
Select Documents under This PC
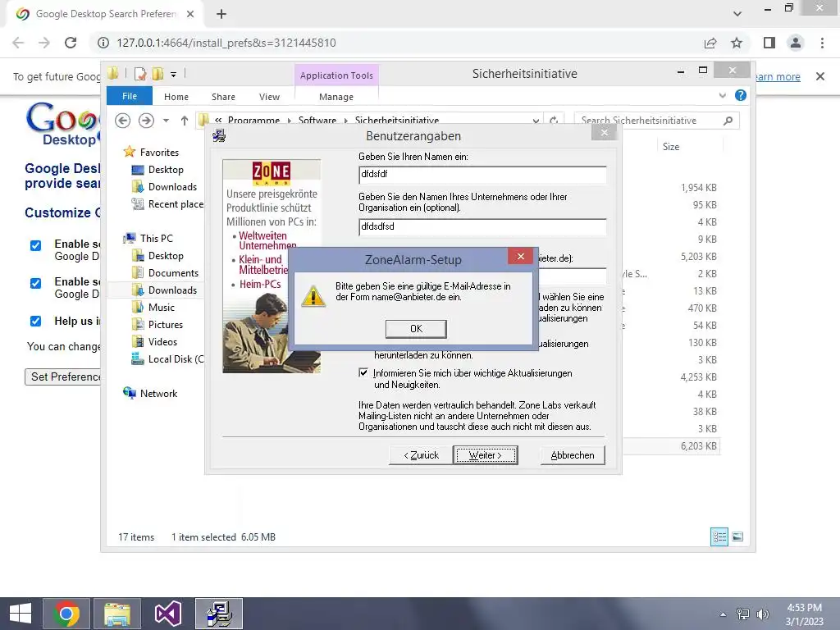173,273
